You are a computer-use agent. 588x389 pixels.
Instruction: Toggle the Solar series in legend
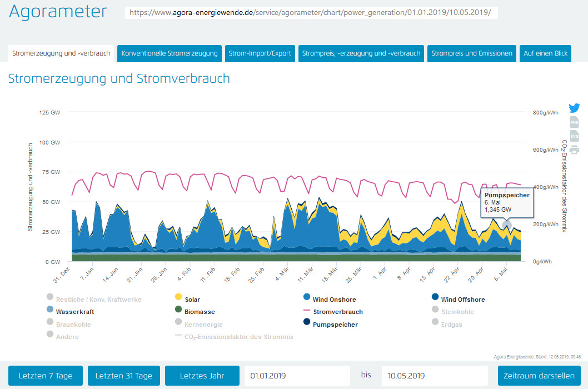pyautogui.click(x=192, y=300)
